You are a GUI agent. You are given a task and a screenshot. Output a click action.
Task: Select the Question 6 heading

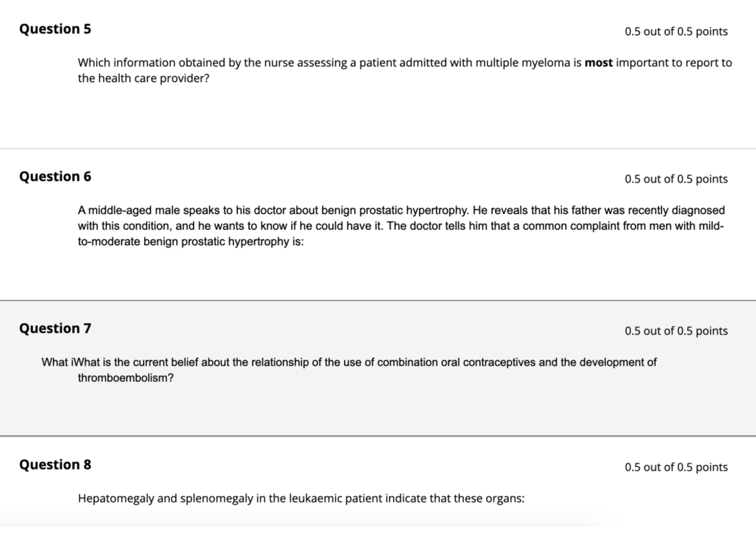click(55, 176)
